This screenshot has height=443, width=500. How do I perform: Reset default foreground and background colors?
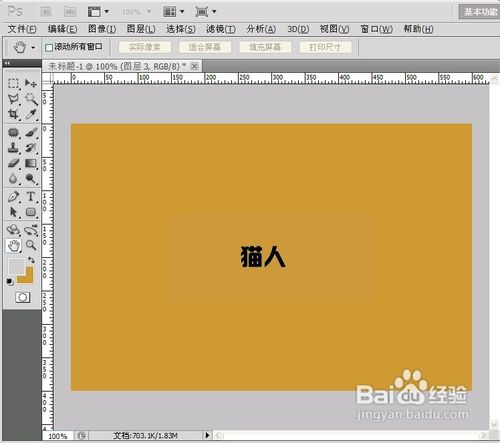click(10, 282)
